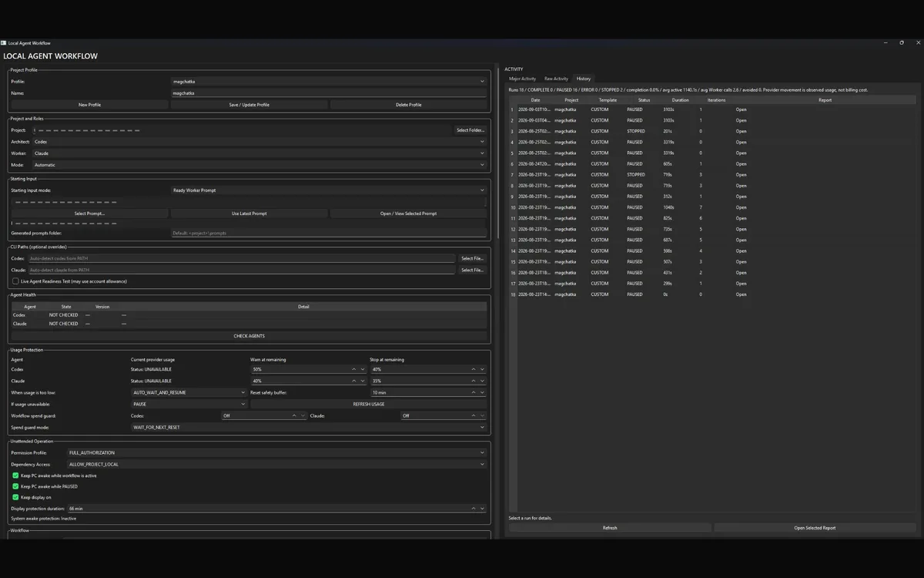The width and height of the screenshot is (924, 578).
Task: Increase Reset safety buffer 10 min value
Action: (474, 392)
